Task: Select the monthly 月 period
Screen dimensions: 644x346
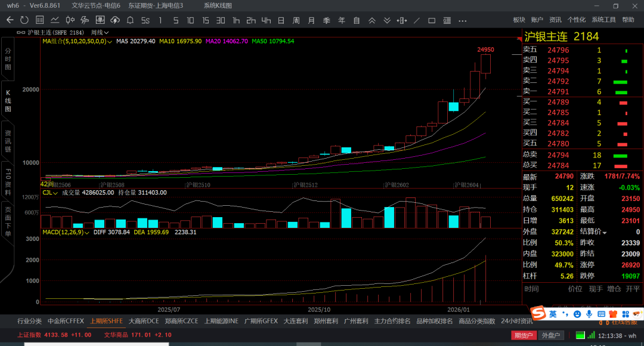Action: tap(311, 20)
